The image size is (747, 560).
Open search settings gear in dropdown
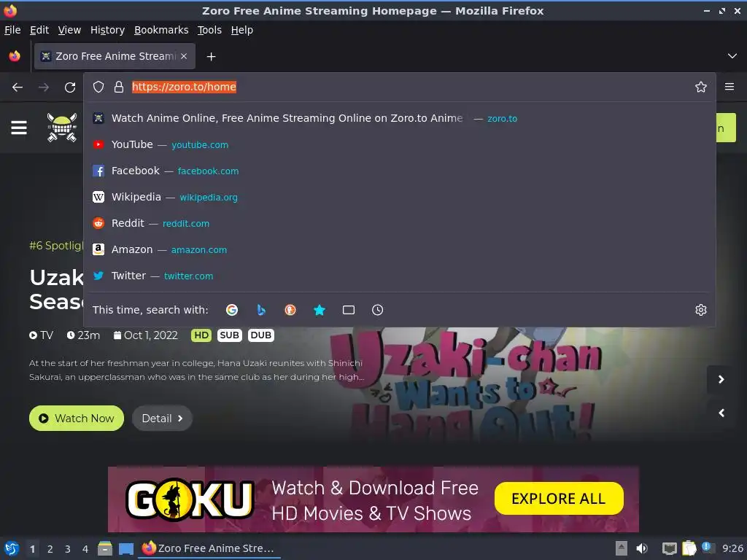[700, 310]
